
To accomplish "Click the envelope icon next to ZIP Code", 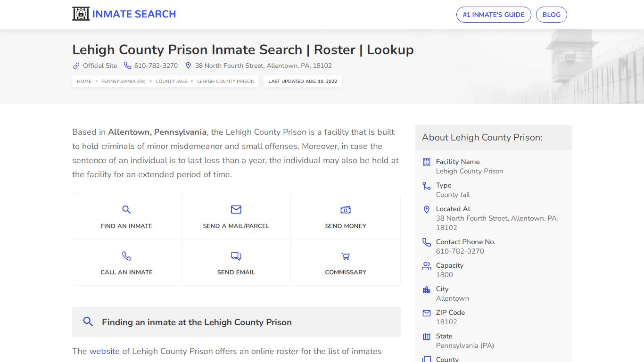I will (427, 313).
